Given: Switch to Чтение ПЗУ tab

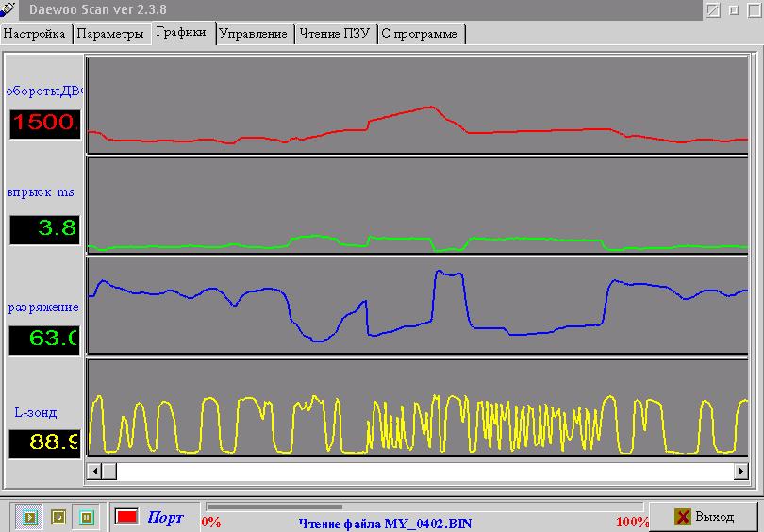Looking at the screenshot, I should pos(334,34).
